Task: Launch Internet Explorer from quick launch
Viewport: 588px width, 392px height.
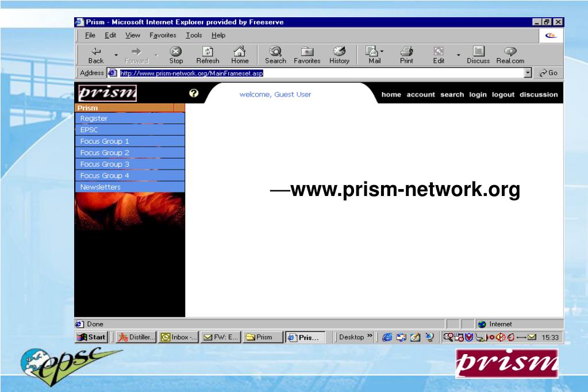Action: click(x=387, y=337)
